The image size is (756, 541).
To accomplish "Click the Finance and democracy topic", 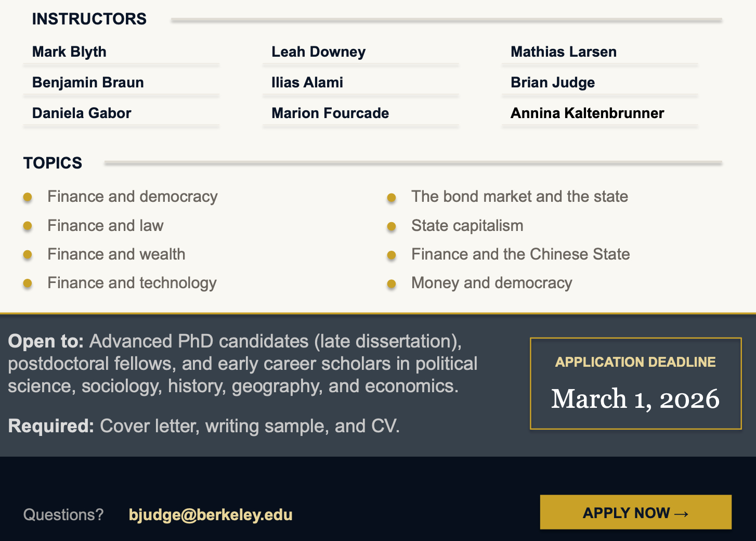I will point(132,197).
